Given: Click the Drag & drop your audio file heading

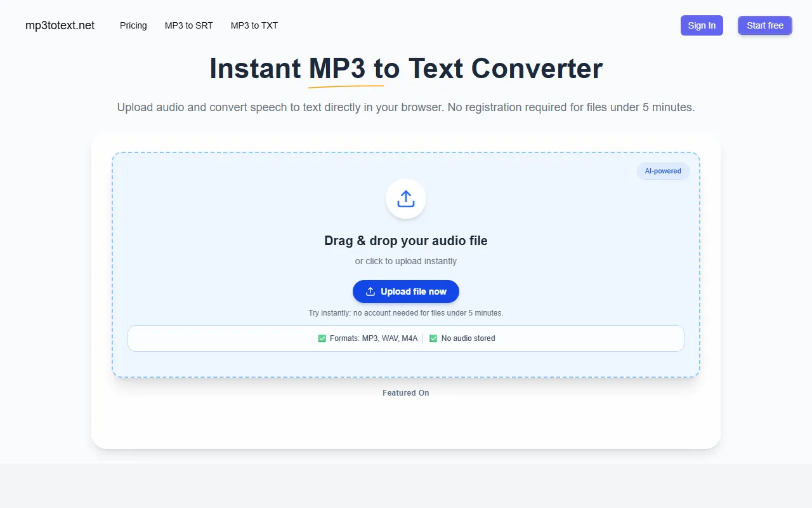Looking at the screenshot, I should coord(406,241).
